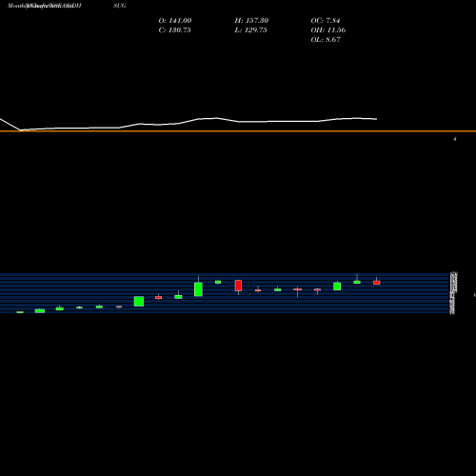Click the large red candle body
This screenshot has height=476, width=476.
coord(238,286)
